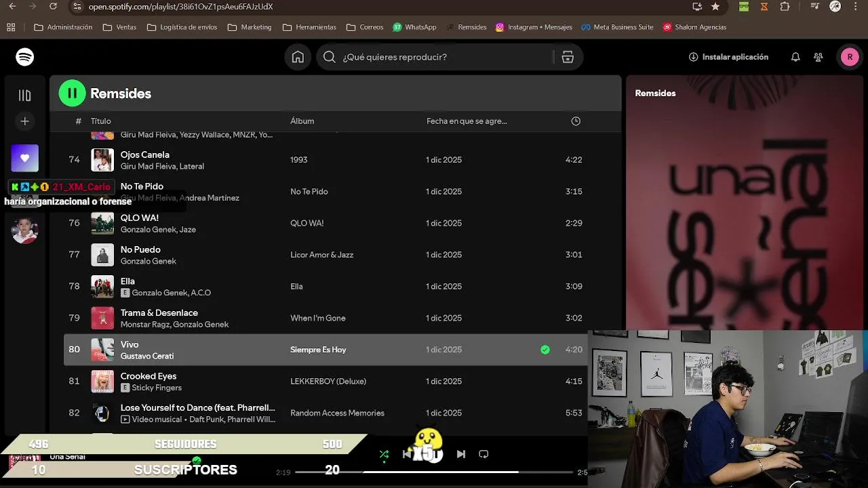Click Ojos Canela album cover
The image size is (868, 488).
(102, 160)
